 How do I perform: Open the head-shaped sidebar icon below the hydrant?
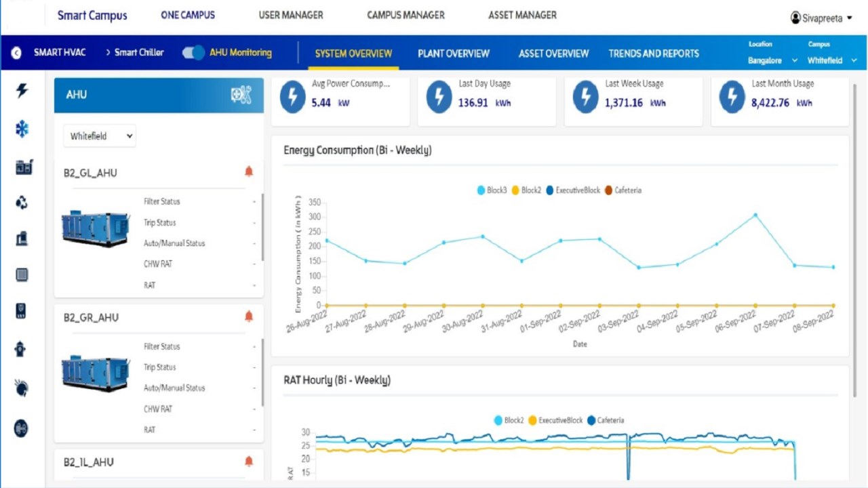[21, 388]
